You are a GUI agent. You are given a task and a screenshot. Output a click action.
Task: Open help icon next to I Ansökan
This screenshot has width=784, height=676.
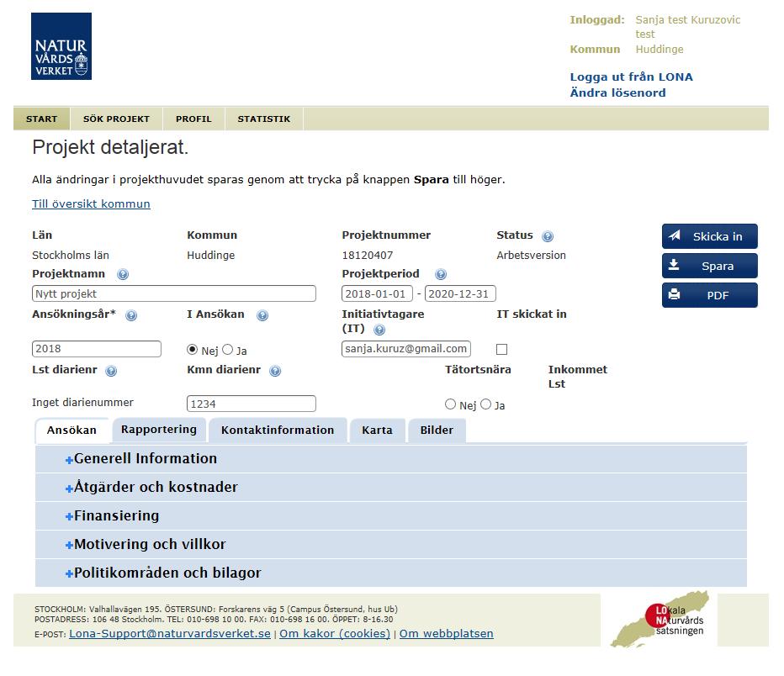[x=262, y=315]
